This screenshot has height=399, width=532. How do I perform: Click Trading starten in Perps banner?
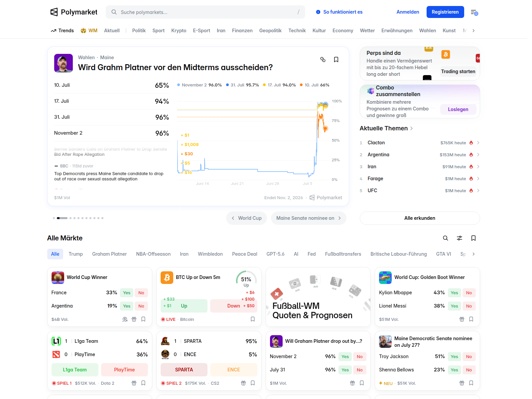tap(458, 71)
